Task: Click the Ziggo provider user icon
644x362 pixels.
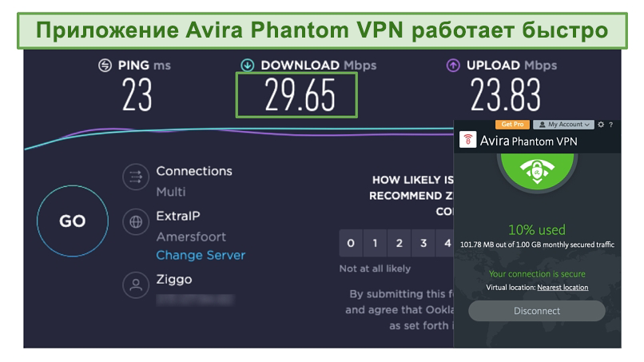Action: point(136,284)
